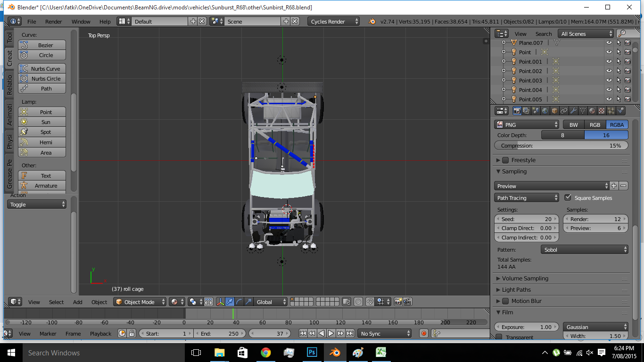Click the End frame input field
Image resolution: width=644 pixels, height=362 pixels.
click(220, 333)
